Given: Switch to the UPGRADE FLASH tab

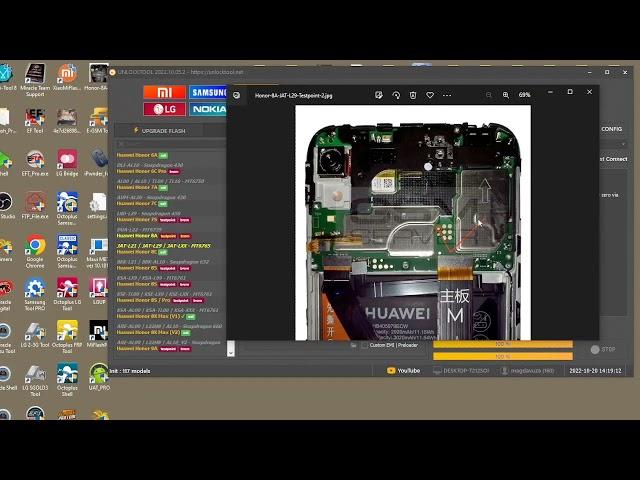Looking at the screenshot, I should coord(159,131).
